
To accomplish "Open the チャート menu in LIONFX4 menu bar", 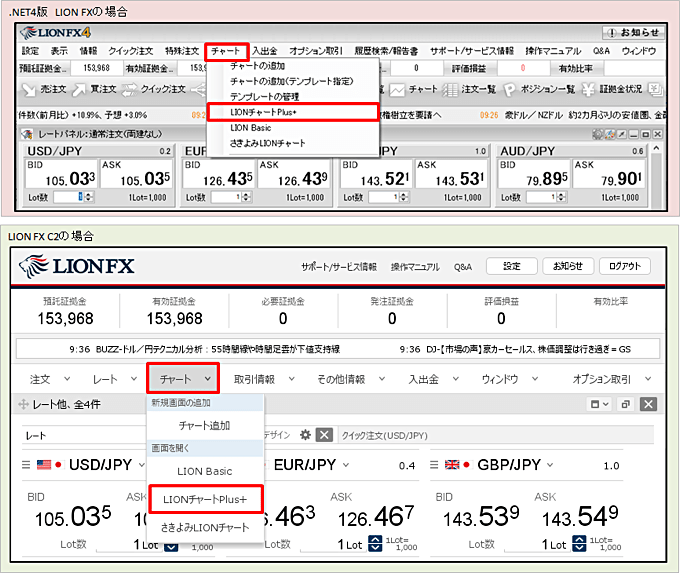I will pyautogui.click(x=226, y=51).
